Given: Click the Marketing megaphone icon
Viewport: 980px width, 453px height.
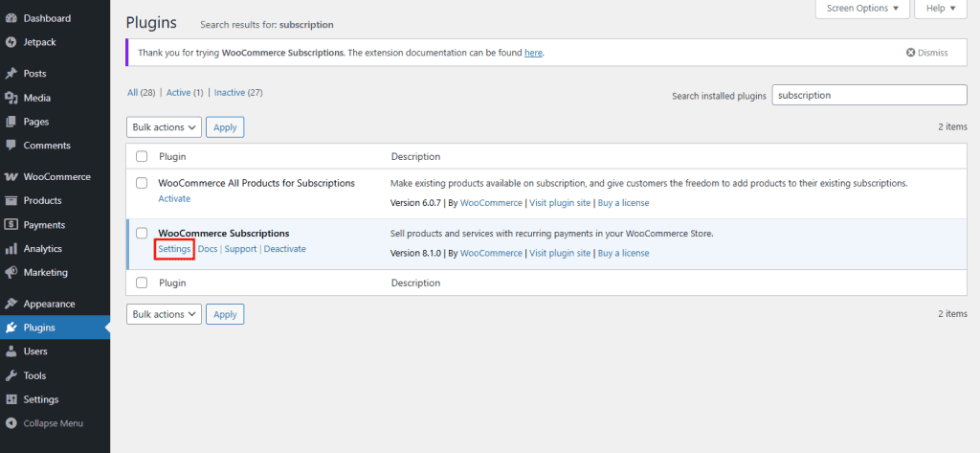Looking at the screenshot, I should tap(11, 273).
